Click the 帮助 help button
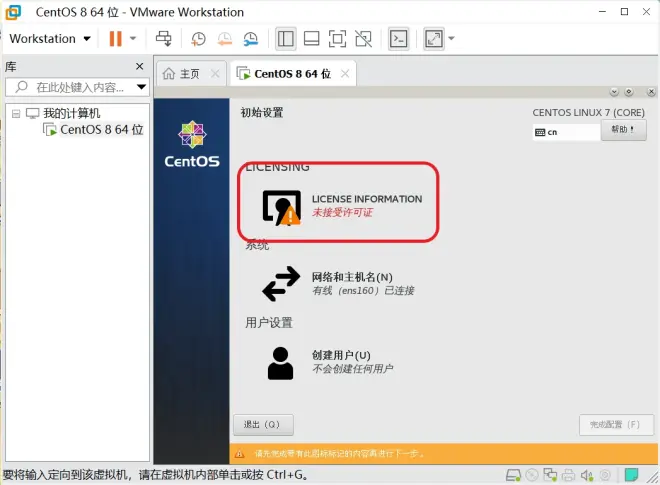The height and width of the screenshot is (485, 660). pyautogui.click(x=623, y=130)
